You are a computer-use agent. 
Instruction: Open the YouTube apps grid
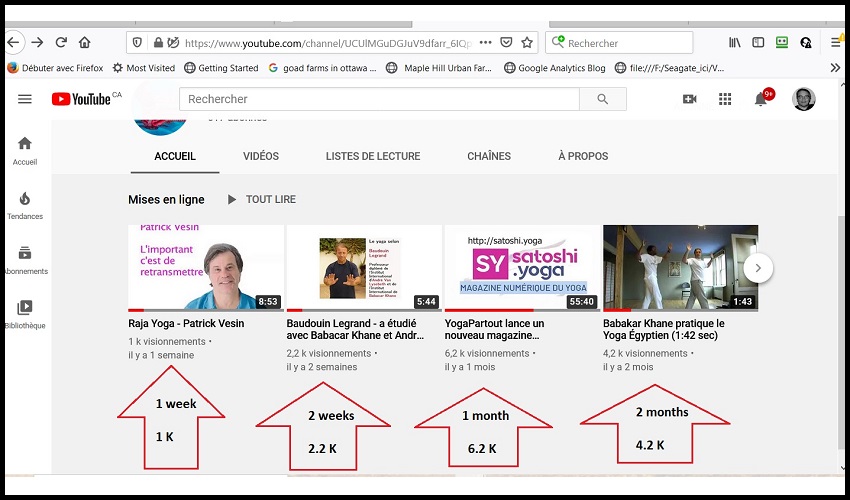725,99
